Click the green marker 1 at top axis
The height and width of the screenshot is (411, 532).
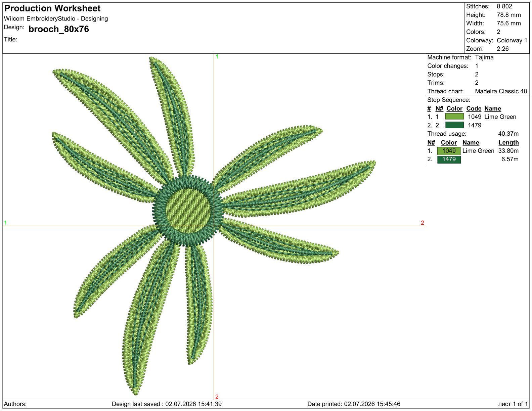[217, 57]
